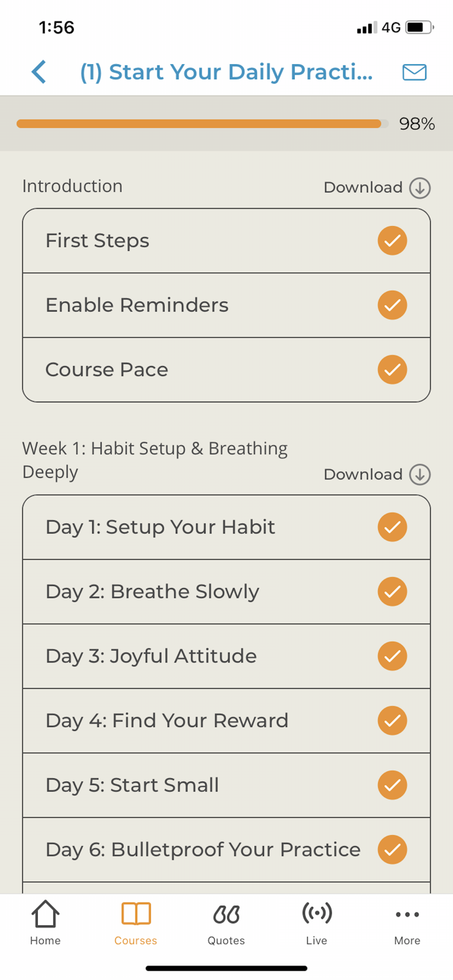
Task: Tap the envelope message icon
Action: pyautogui.click(x=414, y=72)
